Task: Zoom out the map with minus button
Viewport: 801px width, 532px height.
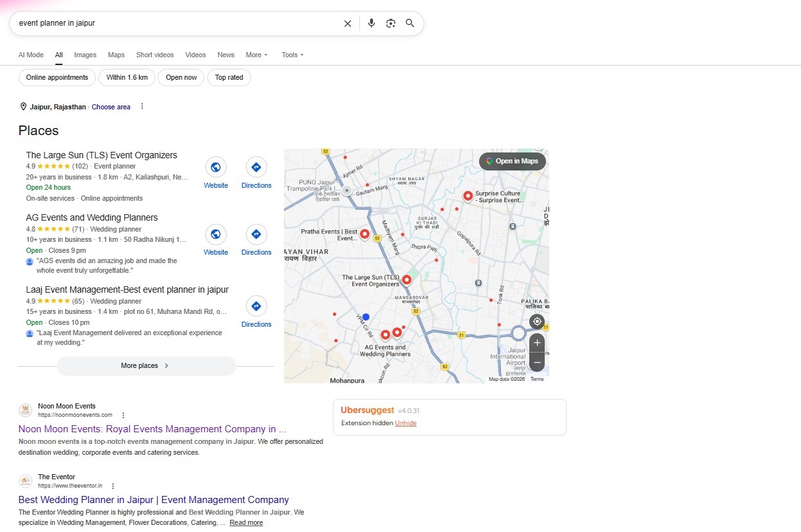Action: click(x=537, y=362)
